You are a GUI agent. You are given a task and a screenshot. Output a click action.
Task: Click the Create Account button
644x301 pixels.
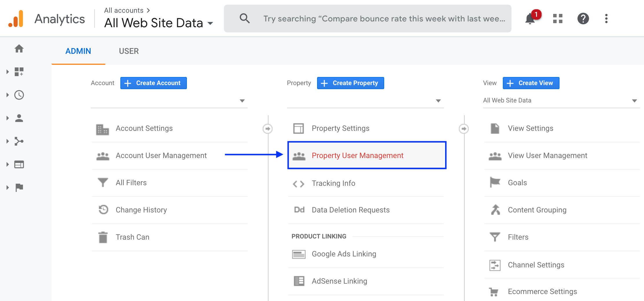point(153,83)
